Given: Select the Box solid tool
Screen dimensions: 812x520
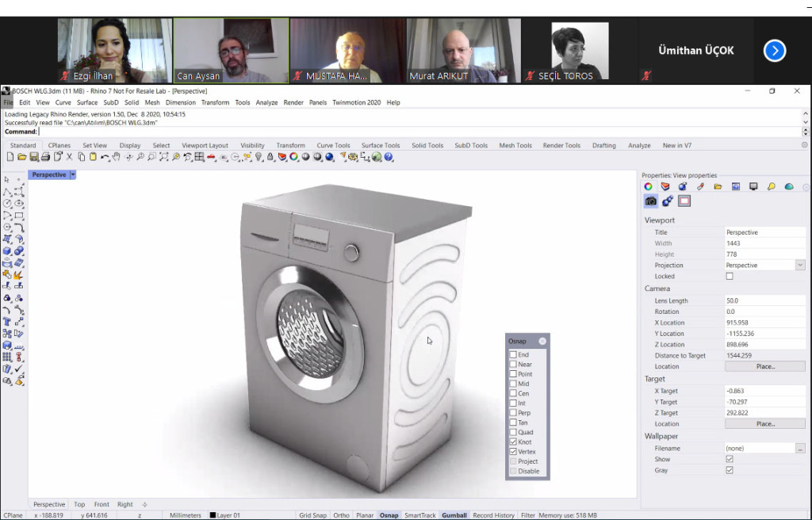Looking at the screenshot, I should (x=7, y=250).
